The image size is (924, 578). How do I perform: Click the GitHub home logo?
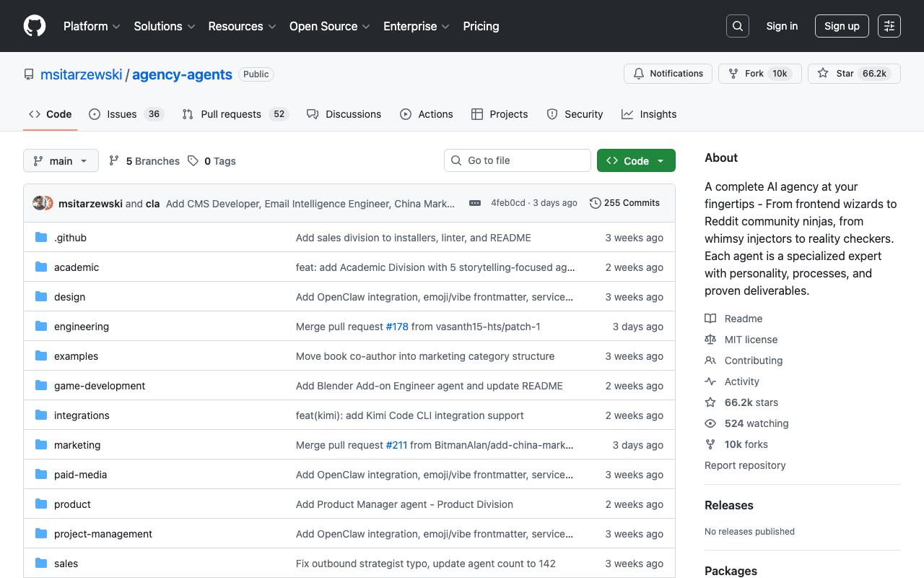tap(34, 26)
